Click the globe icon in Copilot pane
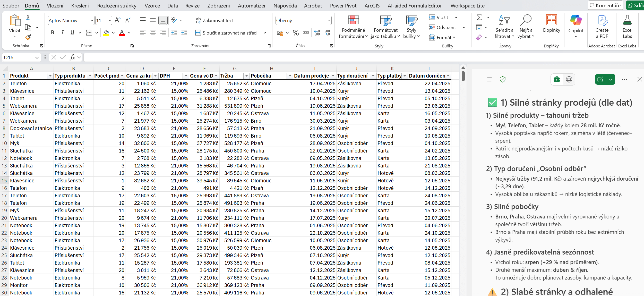Viewport: 644px width, 296px height. [x=569, y=79]
